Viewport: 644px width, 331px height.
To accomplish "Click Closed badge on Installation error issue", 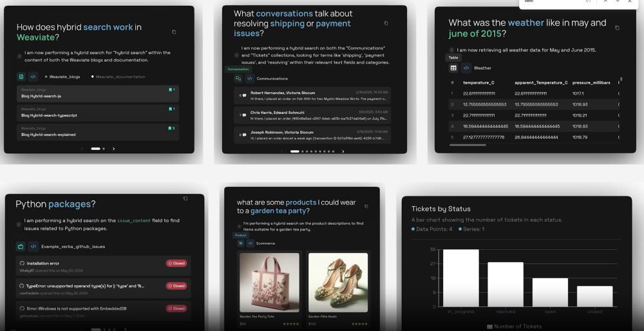I will [176, 263].
